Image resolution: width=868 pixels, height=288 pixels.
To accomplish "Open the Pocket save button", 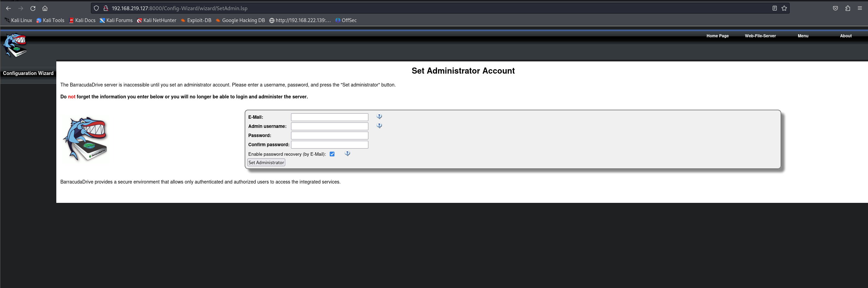I will click(x=835, y=8).
